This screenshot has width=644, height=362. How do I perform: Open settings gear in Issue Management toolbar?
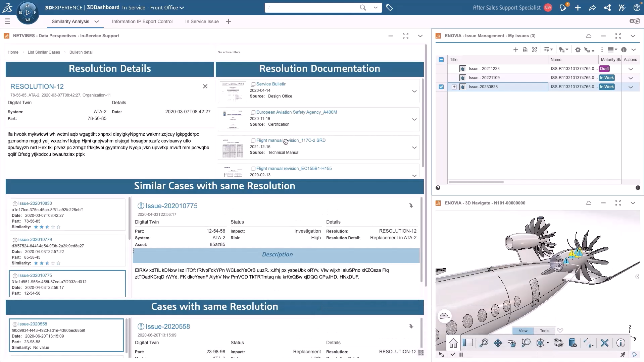click(x=578, y=50)
